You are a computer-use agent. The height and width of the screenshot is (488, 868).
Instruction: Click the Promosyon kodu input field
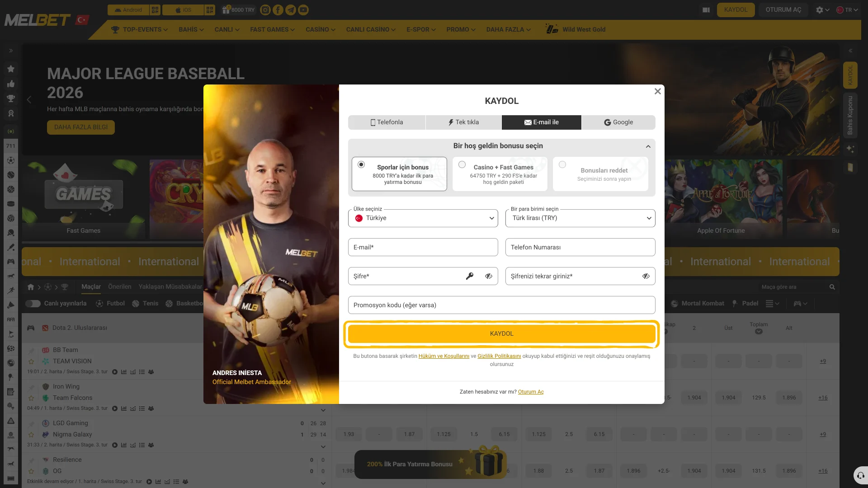coord(502,305)
